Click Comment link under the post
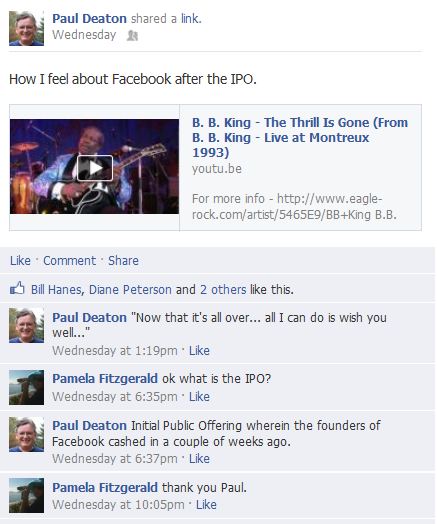The height and width of the screenshot is (524, 437). pyautogui.click(x=69, y=261)
